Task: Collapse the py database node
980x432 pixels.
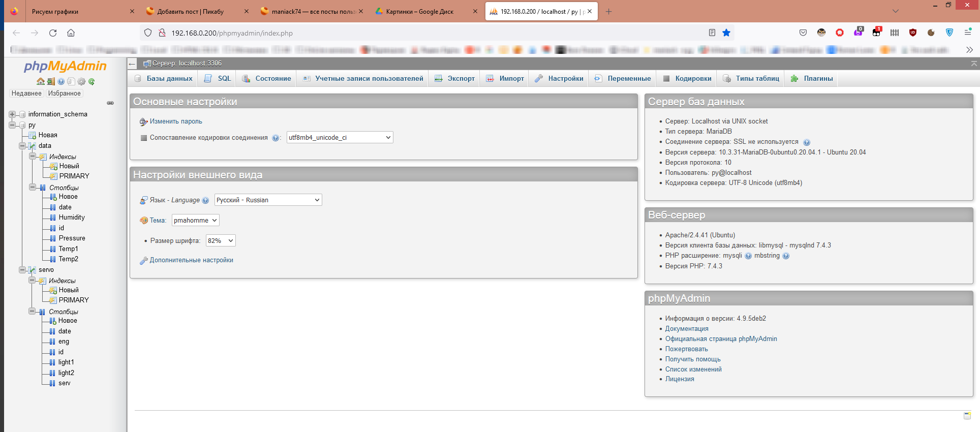Action: point(12,125)
